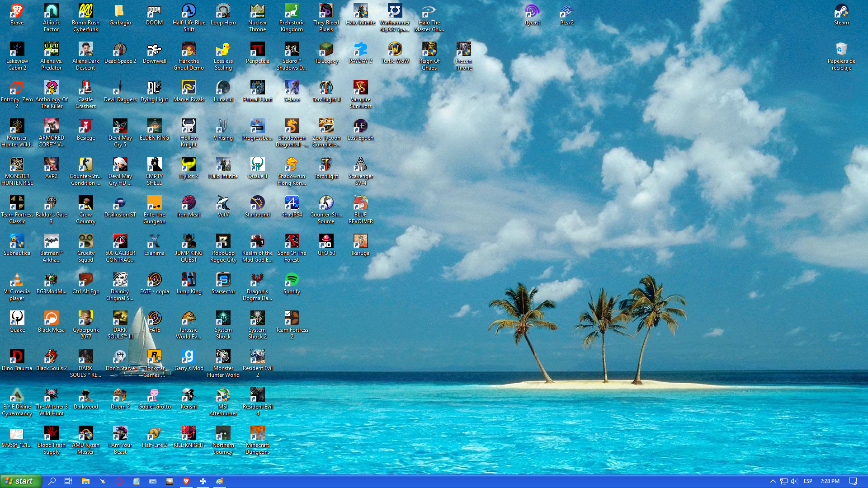The image size is (868, 488).
Task: Open taskbar search magnifier
Action: click(x=52, y=481)
